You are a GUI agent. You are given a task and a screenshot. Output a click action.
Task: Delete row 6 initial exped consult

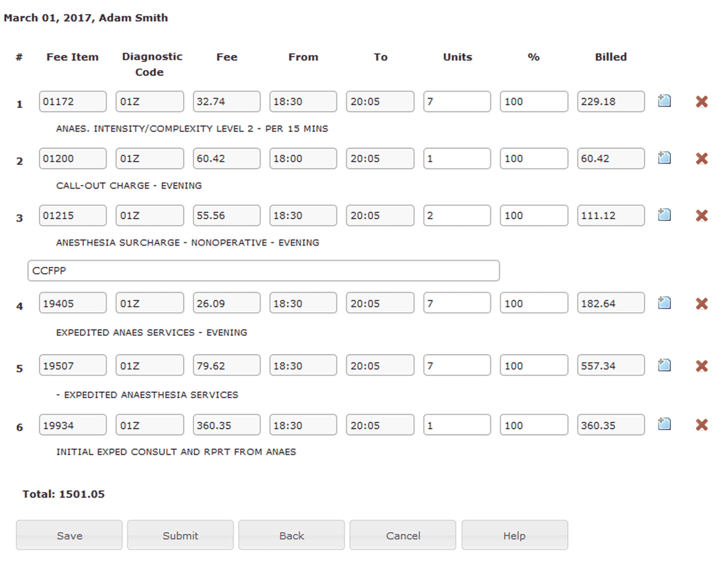(x=701, y=425)
